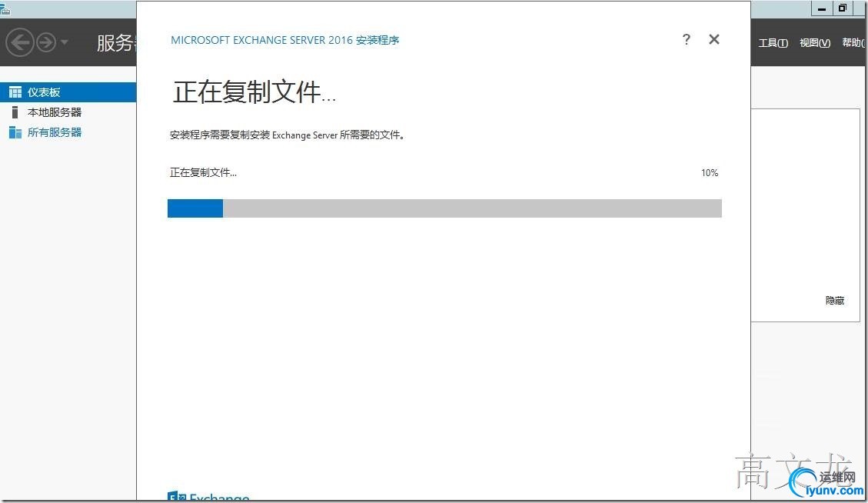The height and width of the screenshot is (503, 868).
Task: Click the 正在复制文件... status label above progress bar
Action: click(x=203, y=173)
